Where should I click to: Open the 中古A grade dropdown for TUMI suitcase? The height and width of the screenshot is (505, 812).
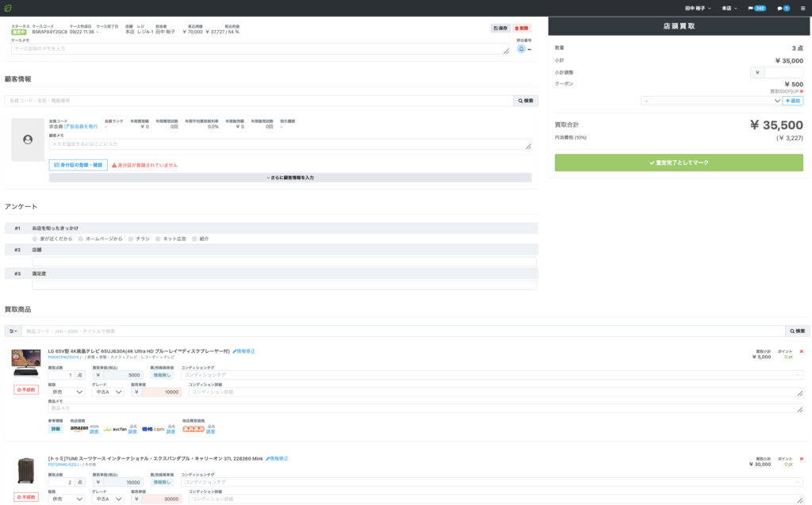(108, 499)
